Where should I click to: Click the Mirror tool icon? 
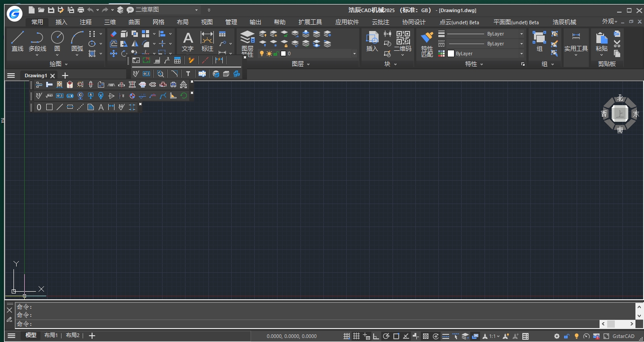pos(135,44)
